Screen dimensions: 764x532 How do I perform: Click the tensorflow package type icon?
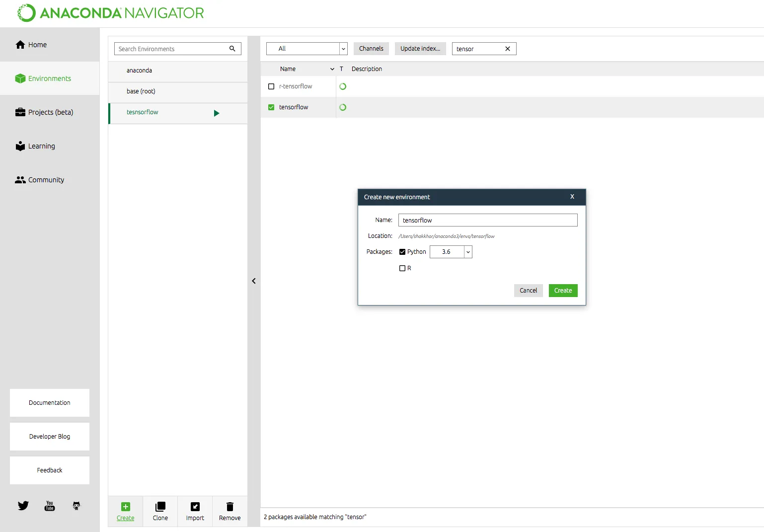(343, 107)
